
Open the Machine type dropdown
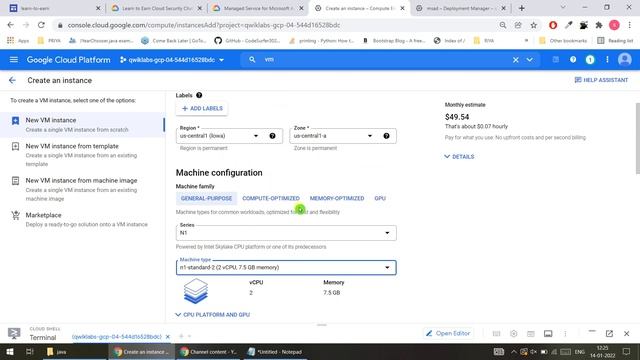pyautogui.click(x=286, y=267)
